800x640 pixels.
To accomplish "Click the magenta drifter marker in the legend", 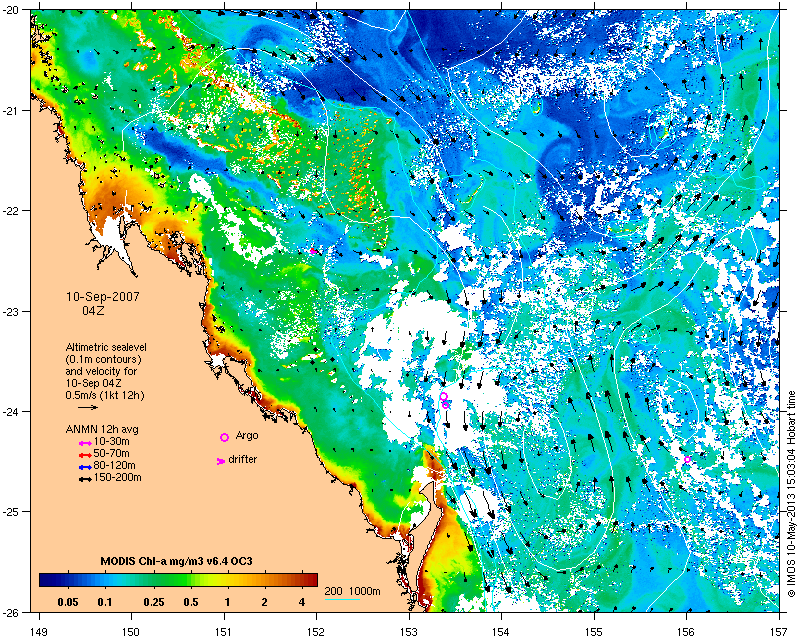I will pyautogui.click(x=221, y=461).
